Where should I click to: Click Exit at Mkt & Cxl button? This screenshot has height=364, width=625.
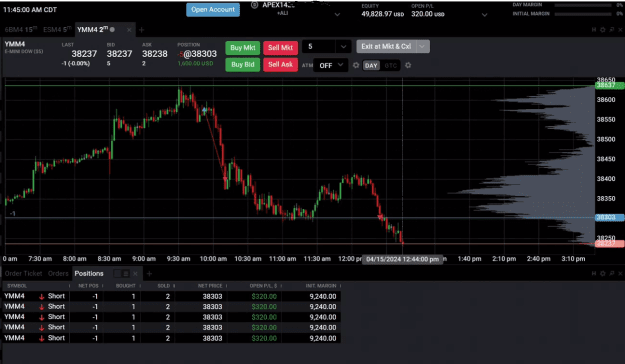[x=386, y=47]
